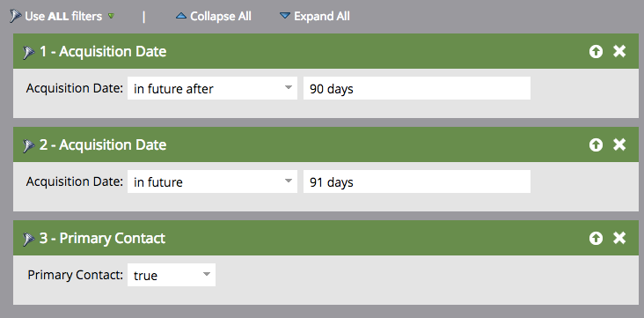
Task: Delete filter 2 Acquisition Date
Action: point(619,144)
